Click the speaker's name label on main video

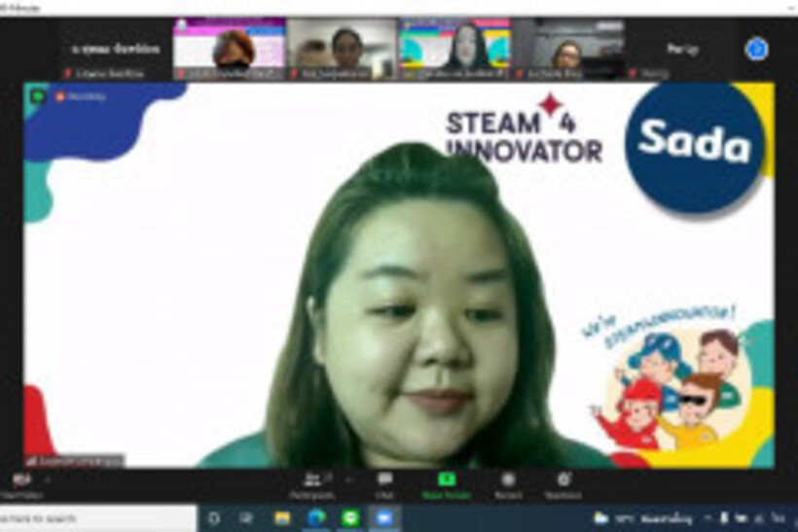[75, 461]
